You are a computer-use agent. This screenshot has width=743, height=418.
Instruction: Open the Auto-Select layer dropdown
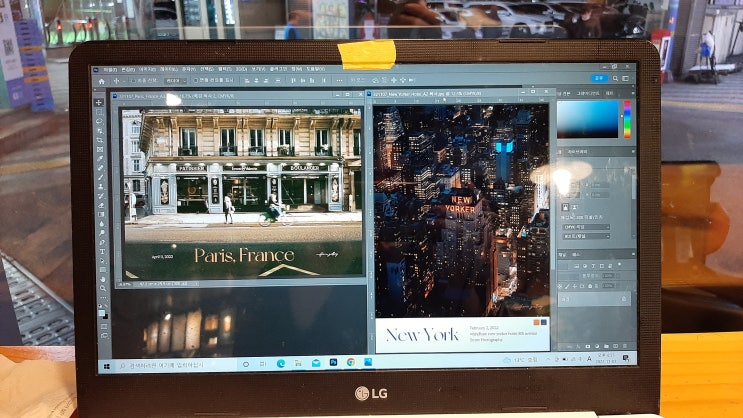coord(175,81)
